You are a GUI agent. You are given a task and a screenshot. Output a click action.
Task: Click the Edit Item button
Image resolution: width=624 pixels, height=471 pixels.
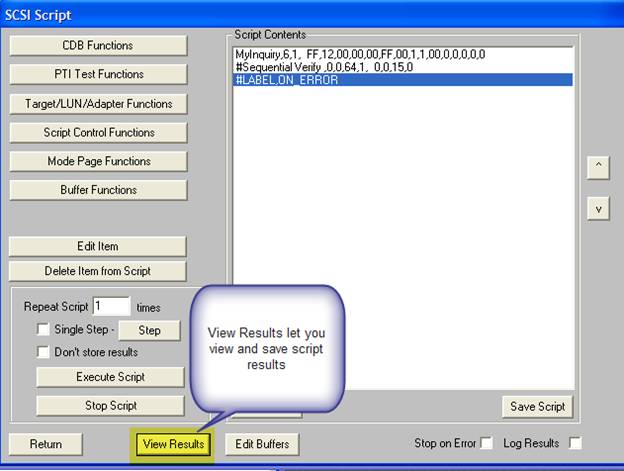click(98, 246)
